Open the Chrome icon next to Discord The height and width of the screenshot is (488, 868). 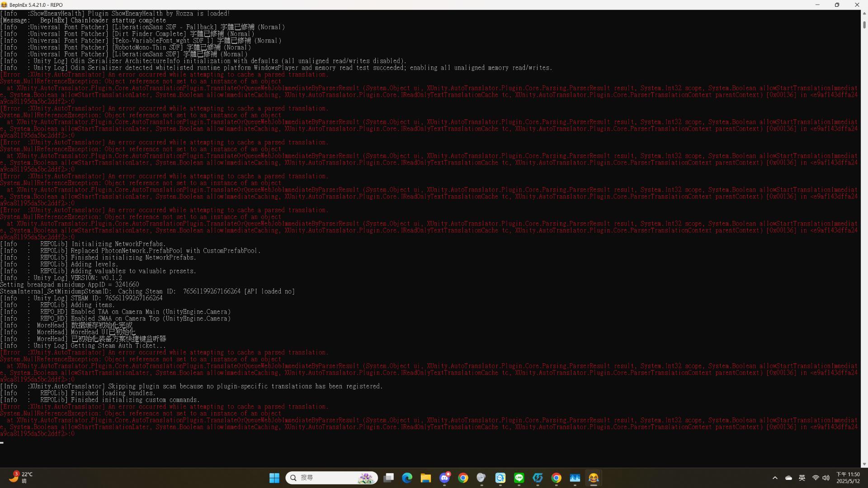pos(463,478)
